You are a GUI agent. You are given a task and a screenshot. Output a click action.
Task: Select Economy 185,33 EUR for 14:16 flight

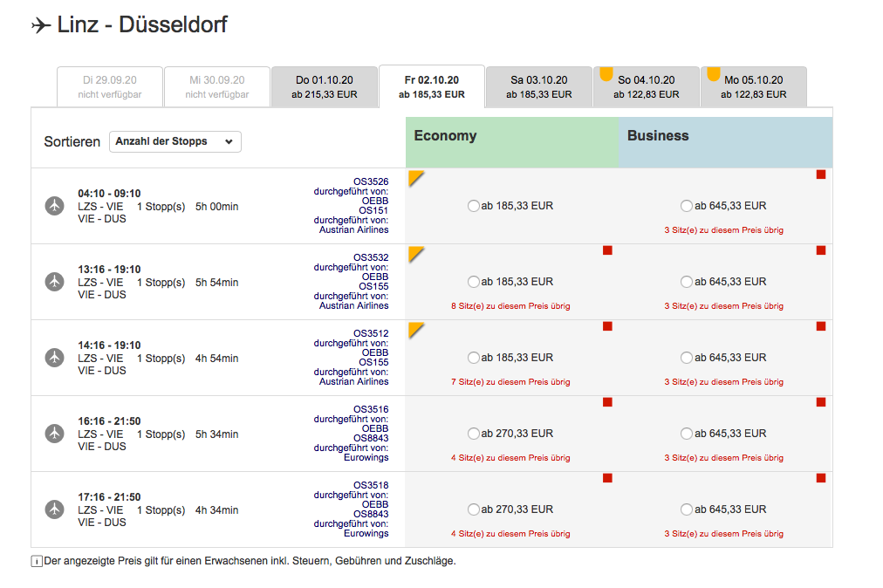point(474,358)
